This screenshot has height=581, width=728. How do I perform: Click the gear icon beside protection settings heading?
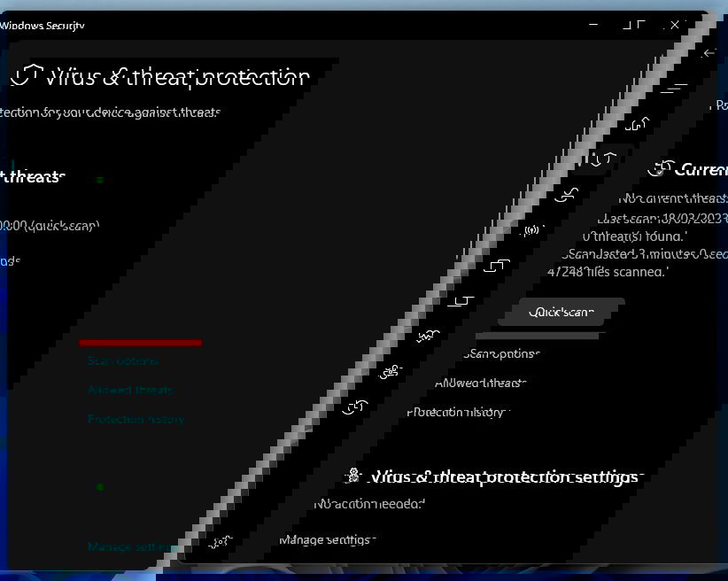click(x=352, y=476)
